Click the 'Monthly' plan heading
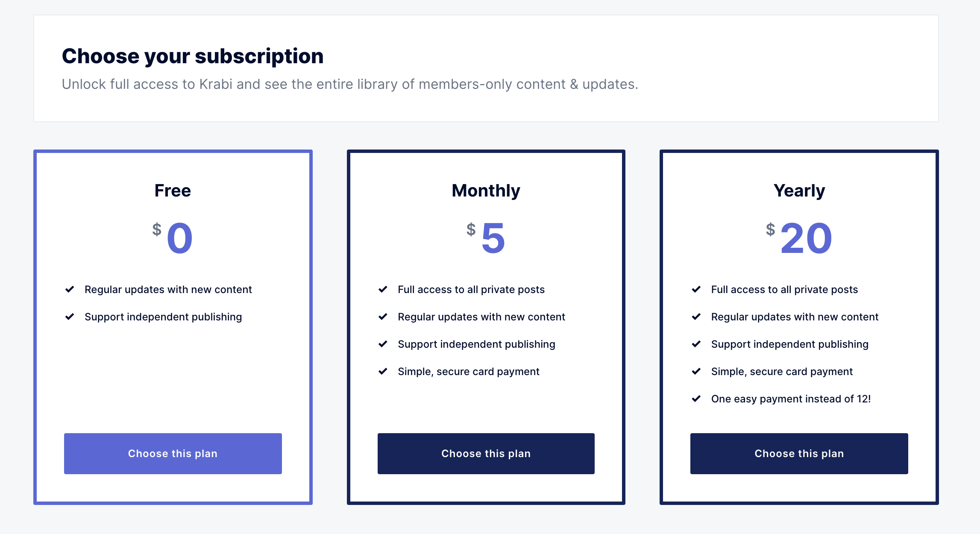The width and height of the screenshot is (980, 534). point(486,191)
